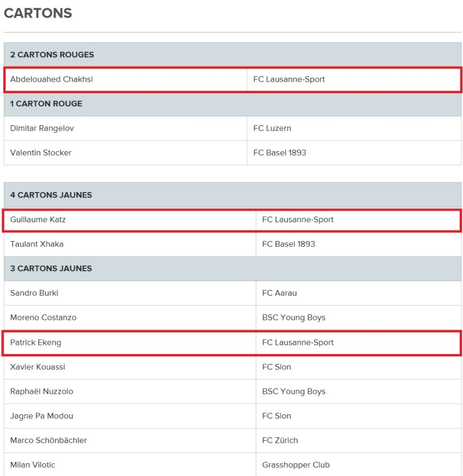
Task: Click BSC Young Boys beside Raphaël Nuzzolo
Action: pos(294,392)
